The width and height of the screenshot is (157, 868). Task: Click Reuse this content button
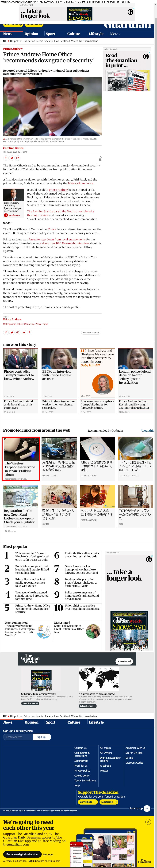click(91, 332)
